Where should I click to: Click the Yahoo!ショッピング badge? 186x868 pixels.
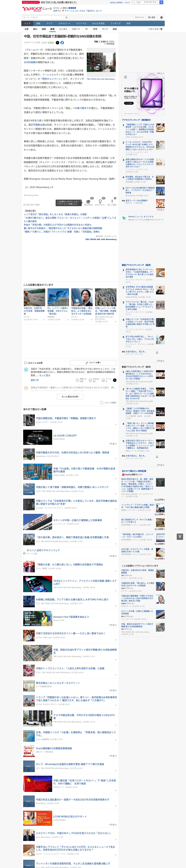point(31,2)
